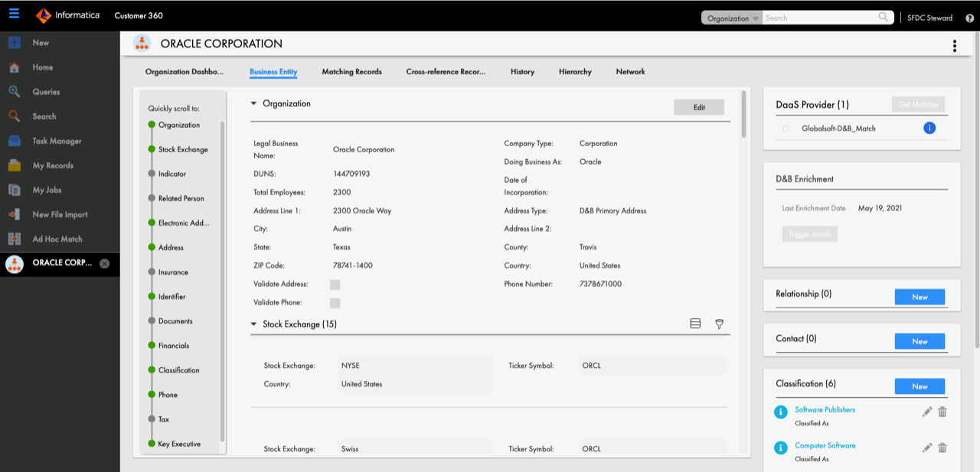
Task: Select the Globalsoft-D&B_Match checkbox
Action: (786, 129)
